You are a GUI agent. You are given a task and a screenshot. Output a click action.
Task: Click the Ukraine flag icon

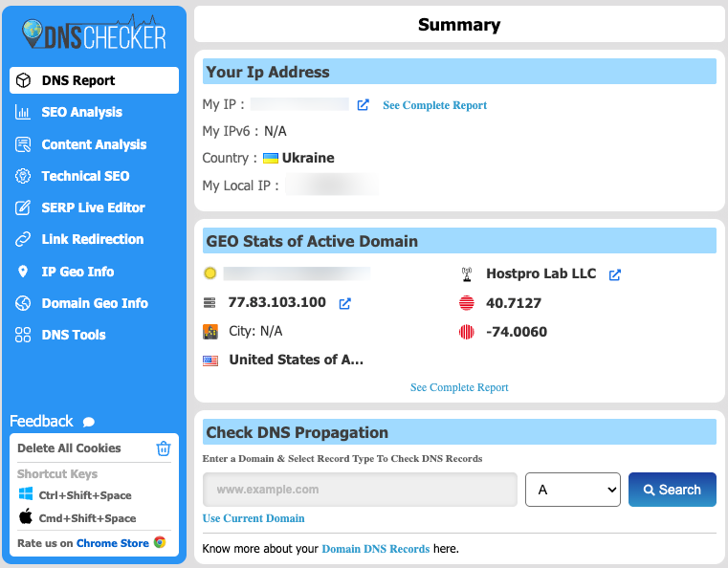[271, 158]
